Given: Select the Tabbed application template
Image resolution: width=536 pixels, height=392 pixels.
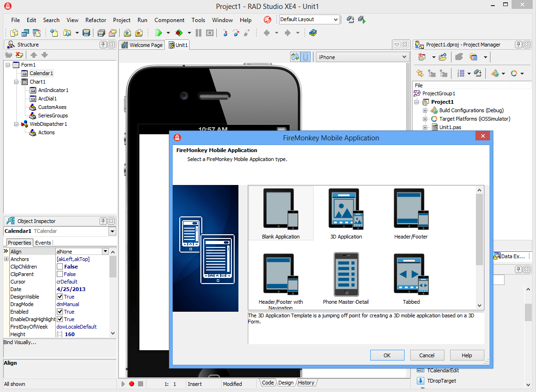Looking at the screenshot, I should (x=411, y=274).
